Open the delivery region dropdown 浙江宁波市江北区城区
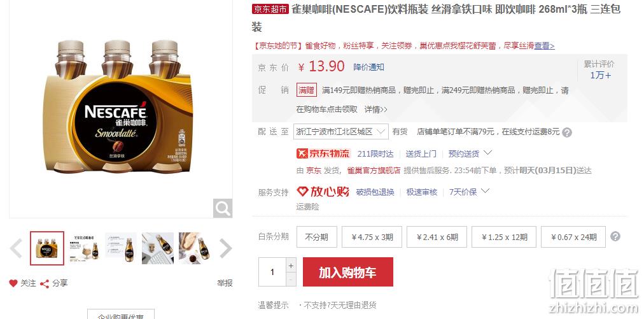The height and width of the screenshot is (319, 644). coord(341,132)
